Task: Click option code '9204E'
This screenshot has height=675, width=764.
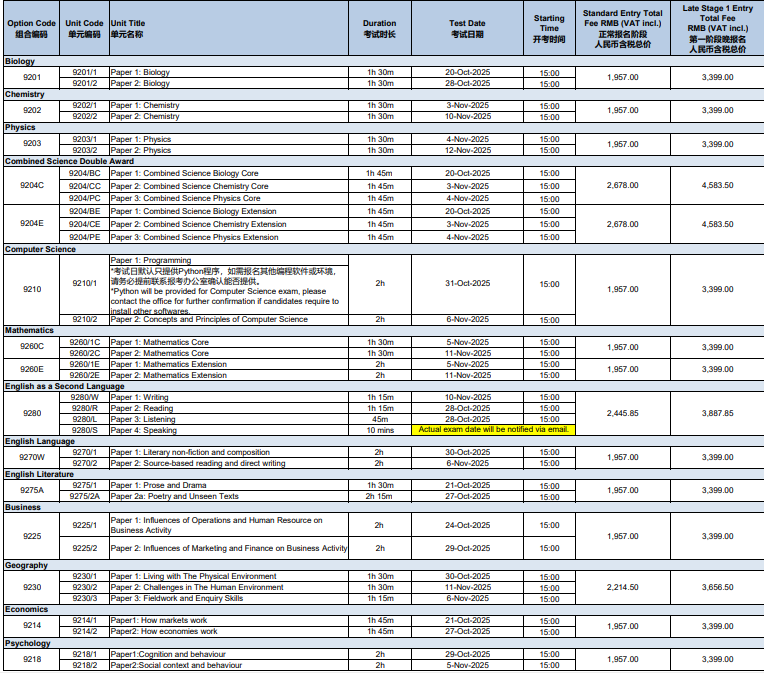Action: (32, 223)
